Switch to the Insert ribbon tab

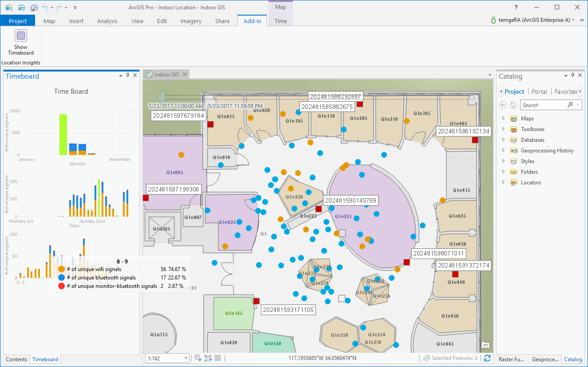point(76,21)
